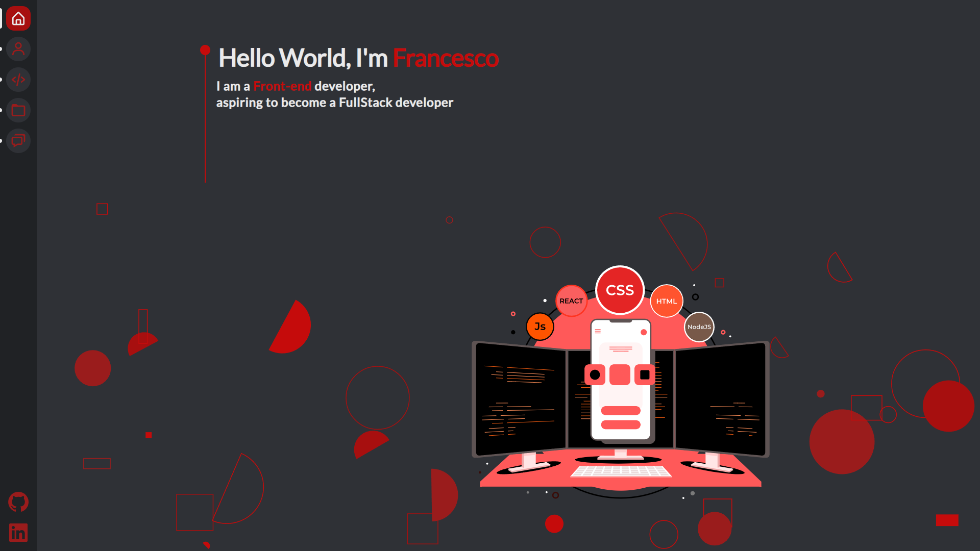
Task: Click the REACT bubble in the illustration
Action: click(x=571, y=301)
